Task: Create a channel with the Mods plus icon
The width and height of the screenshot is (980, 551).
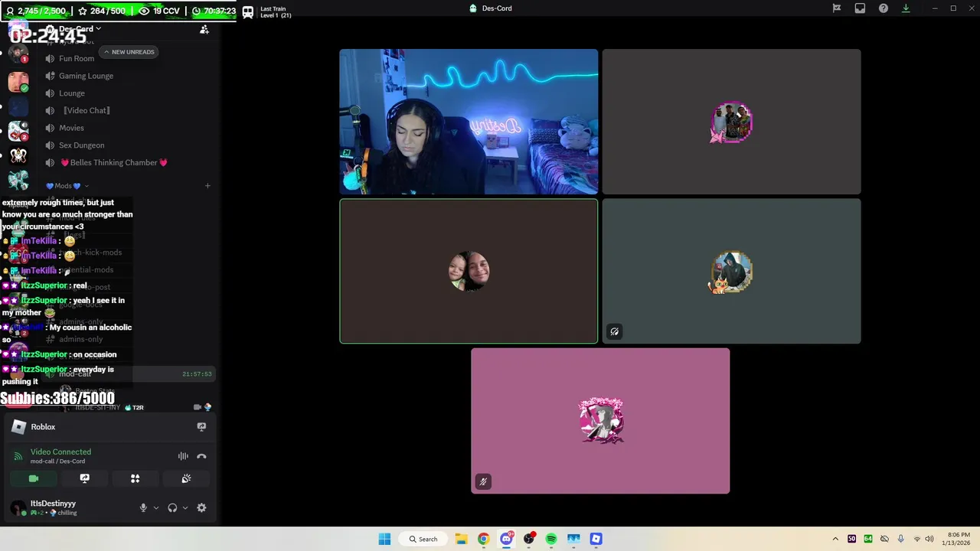Action: click(207, 186)
